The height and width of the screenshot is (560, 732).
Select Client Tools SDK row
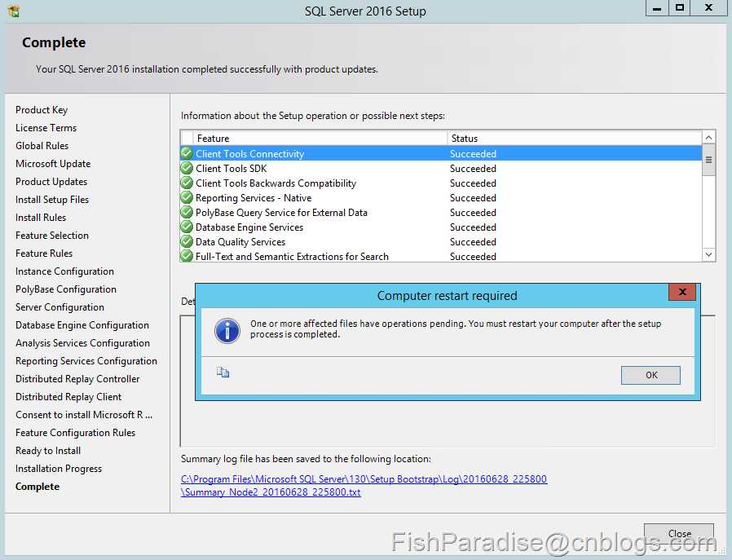(441, 168)
